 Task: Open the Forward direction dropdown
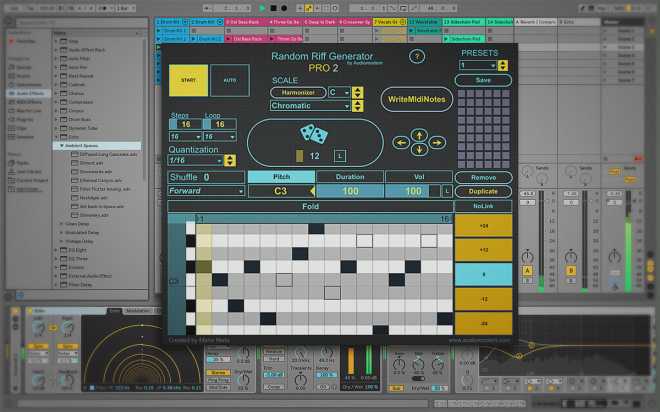206,191
